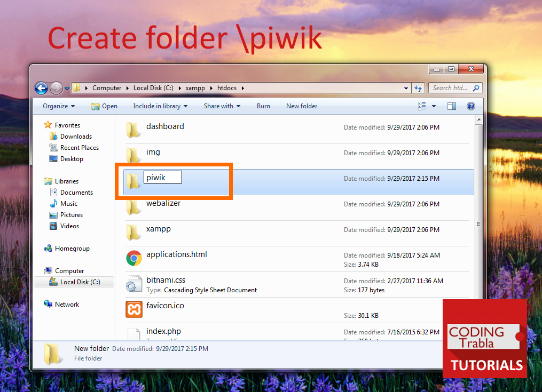Open the change-view dropdown arrow
542x392 pixels.
point(434,106)
